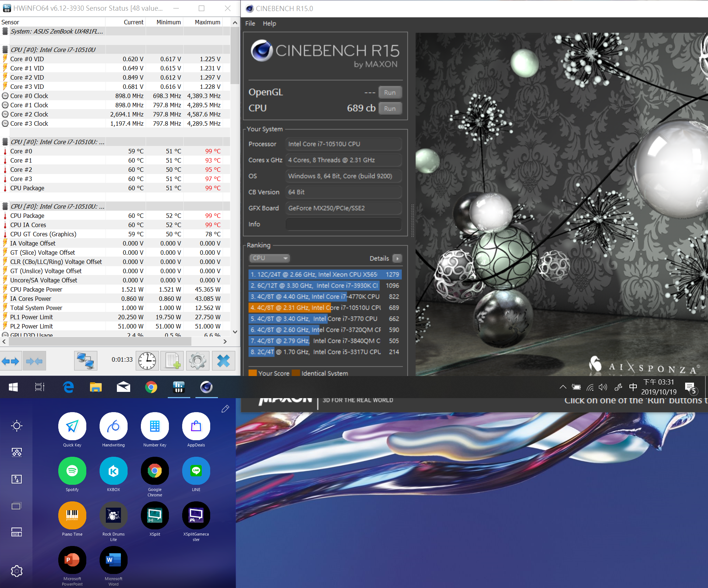Select ranking entry i7-3930K 1096
Image resolution: width=708 pixels, height=588 pixels.
point(325,285)
